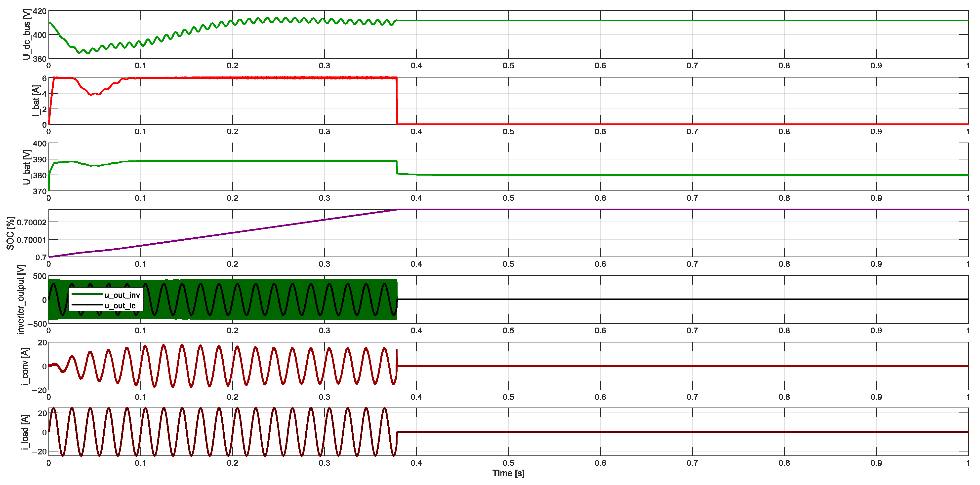Click the −500 tick on inverter_output axis

click(x=37, y=324)
